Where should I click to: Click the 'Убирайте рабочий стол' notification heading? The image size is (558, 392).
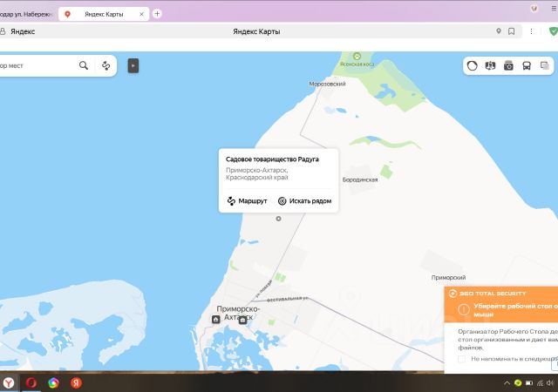515,310
